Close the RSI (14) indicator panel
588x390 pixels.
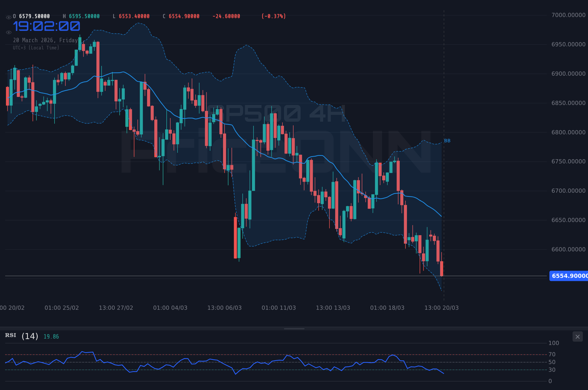(x=577, y=336)
